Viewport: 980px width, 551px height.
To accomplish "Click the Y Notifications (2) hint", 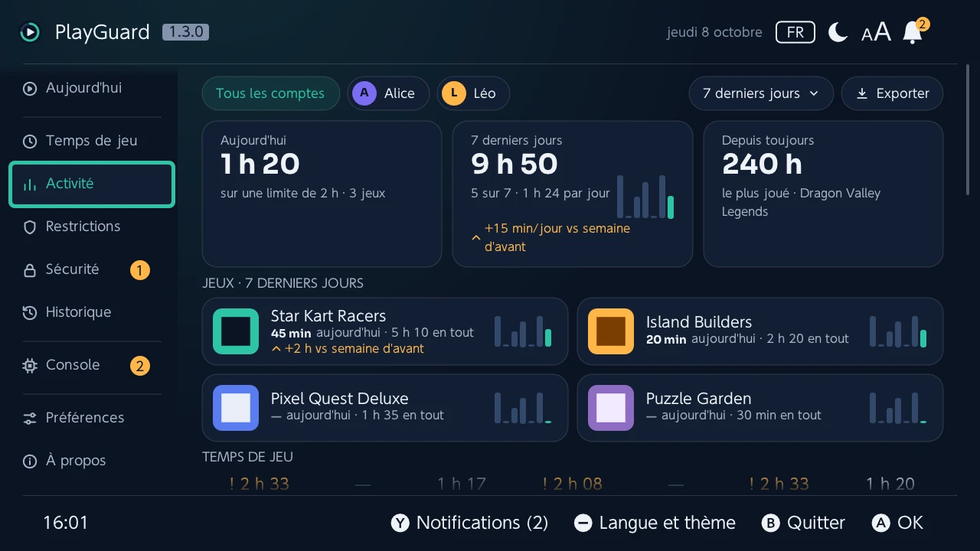I will 469,523.
